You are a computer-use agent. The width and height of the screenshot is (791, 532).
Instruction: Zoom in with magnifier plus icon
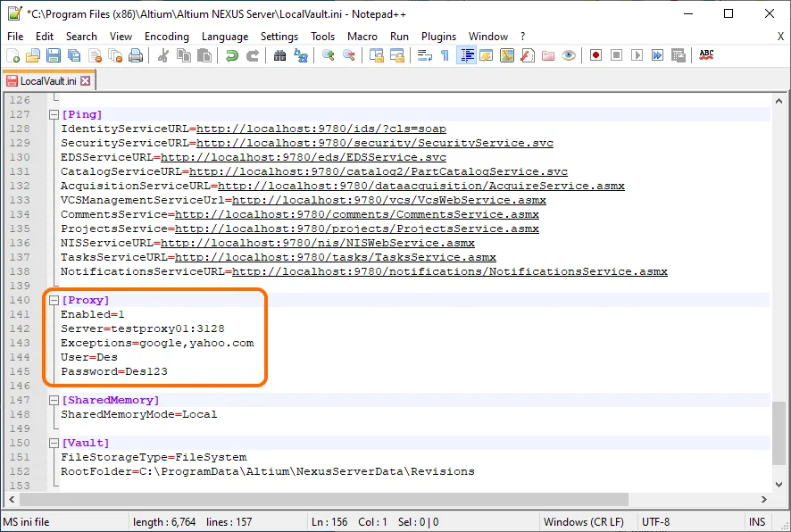tap(328, 55)
